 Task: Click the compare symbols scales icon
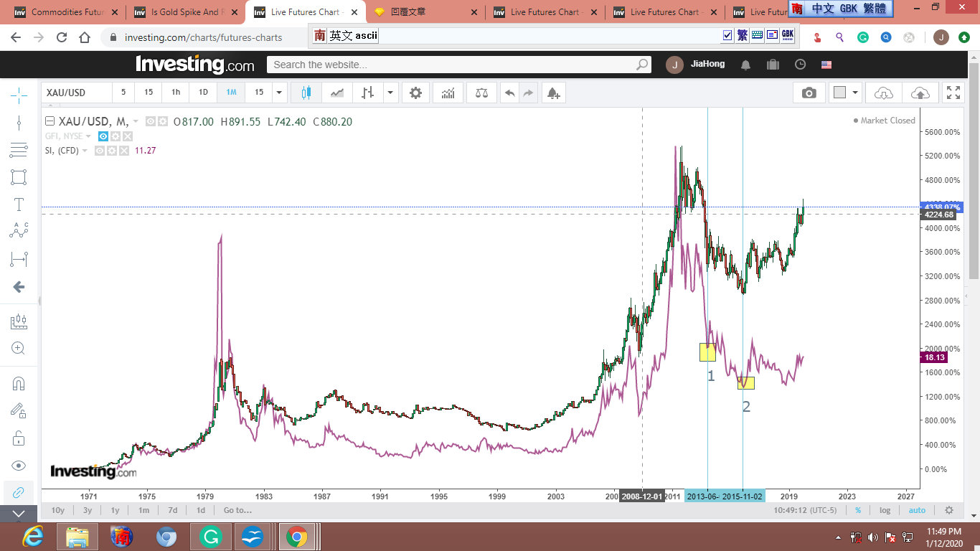click(x=481, y=93)
